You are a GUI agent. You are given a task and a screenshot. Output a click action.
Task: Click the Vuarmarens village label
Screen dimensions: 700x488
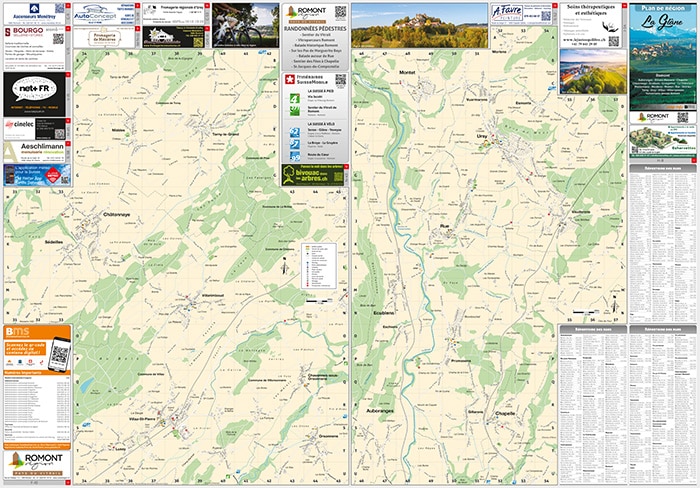coord(476,100)
